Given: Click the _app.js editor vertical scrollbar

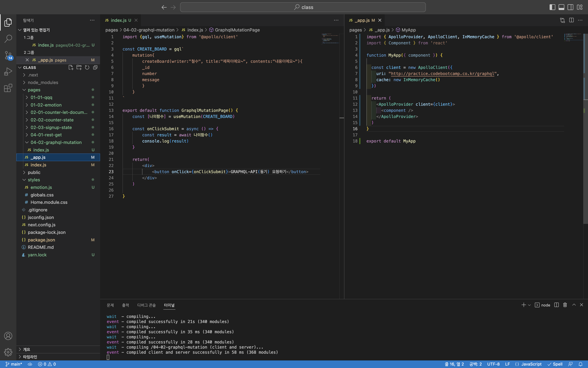Looking at the screenshot, I should tap(586, 129).
